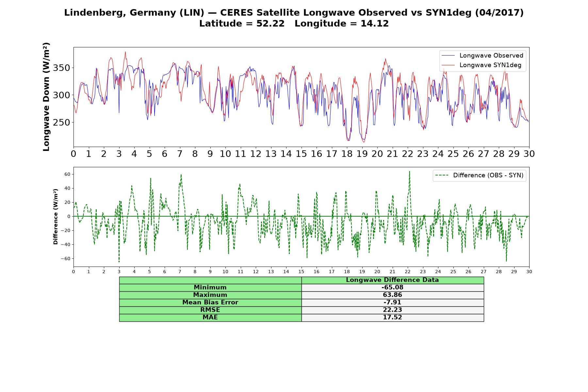
Task: Click the Difference (OBS - SYN) legend label
Action: pyautogui.click(x=488, y=175)
